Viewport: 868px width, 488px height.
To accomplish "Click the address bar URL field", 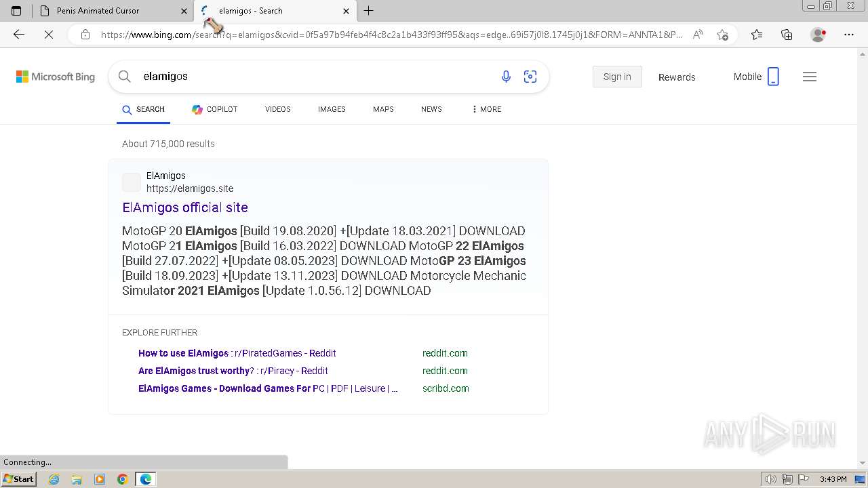I will coord(391,35).
